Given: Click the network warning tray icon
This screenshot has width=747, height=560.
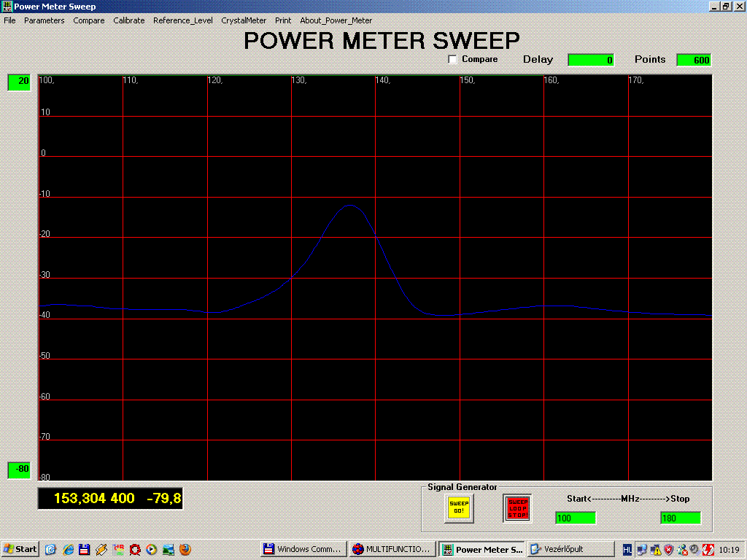Looking at the screenshot, I should 656,550.
